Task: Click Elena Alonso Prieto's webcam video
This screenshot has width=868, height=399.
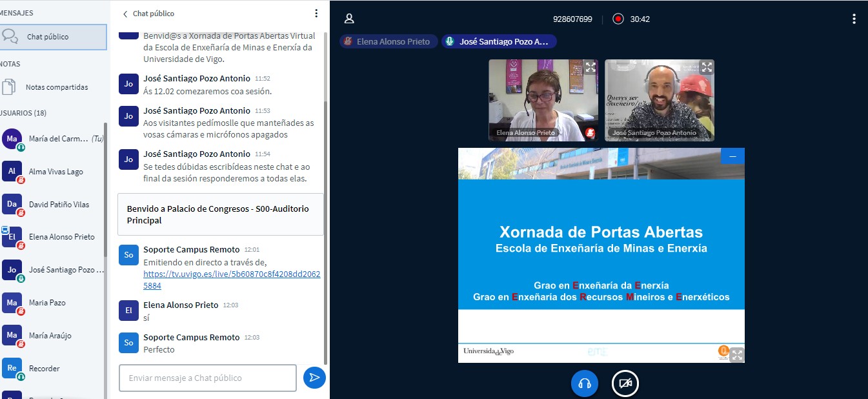Action: pyautogui.click(x=543, y=100)
